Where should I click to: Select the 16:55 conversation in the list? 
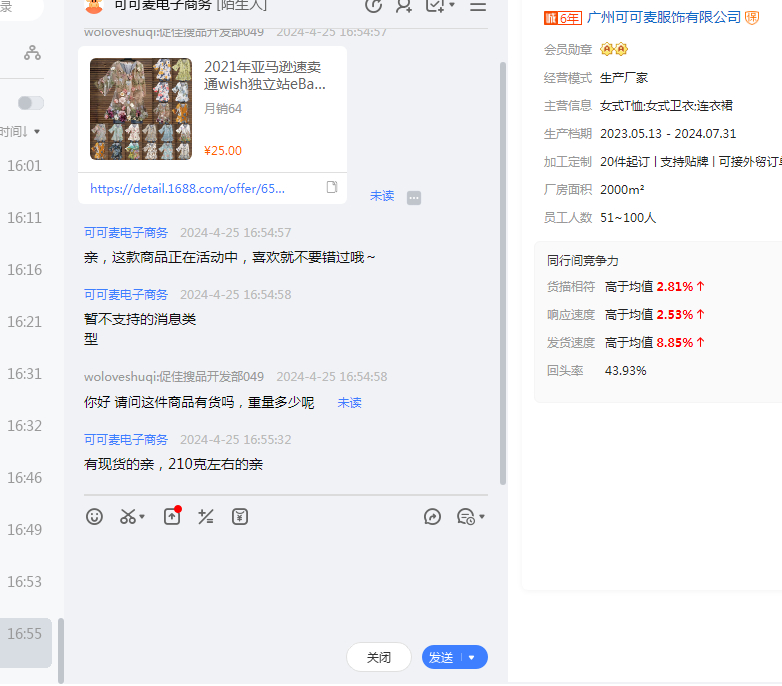tap(25, 634)
